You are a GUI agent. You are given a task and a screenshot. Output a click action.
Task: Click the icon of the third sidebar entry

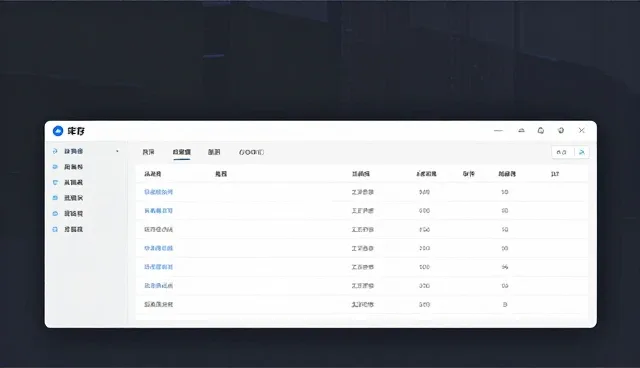click(55, 182)
